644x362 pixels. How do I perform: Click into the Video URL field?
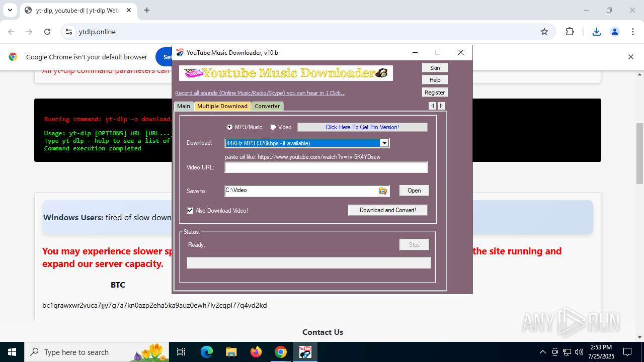[x=326, y=167]
